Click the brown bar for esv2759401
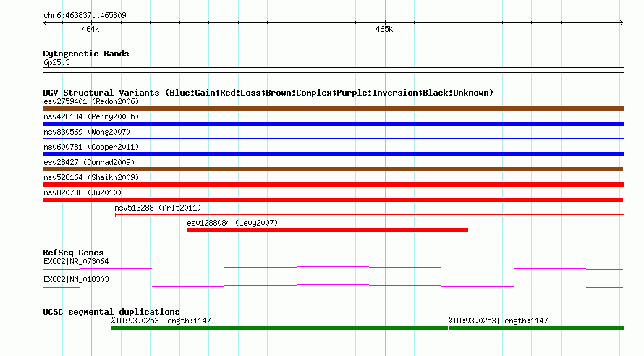The image size is (644, 356). pos(333,109)
